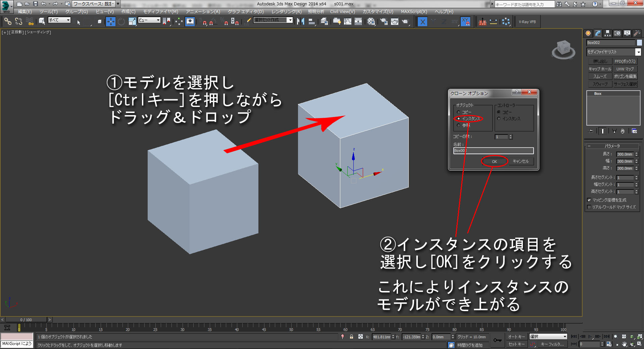The width and height of the screenshot is (644, 349).
Task: Click the Select and Link chain icon
Action: click(7, 22)
